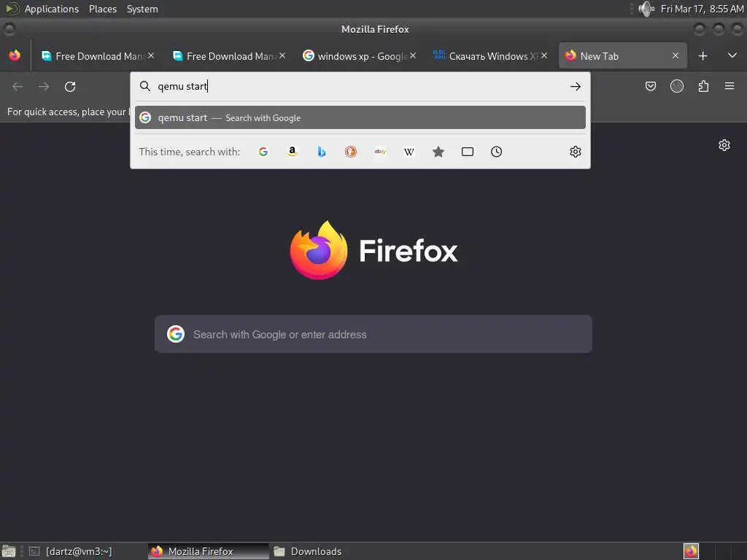
Task: Click the volume speaker icon in the top panel
Action: pyautogui.click(x=646, y=9)
